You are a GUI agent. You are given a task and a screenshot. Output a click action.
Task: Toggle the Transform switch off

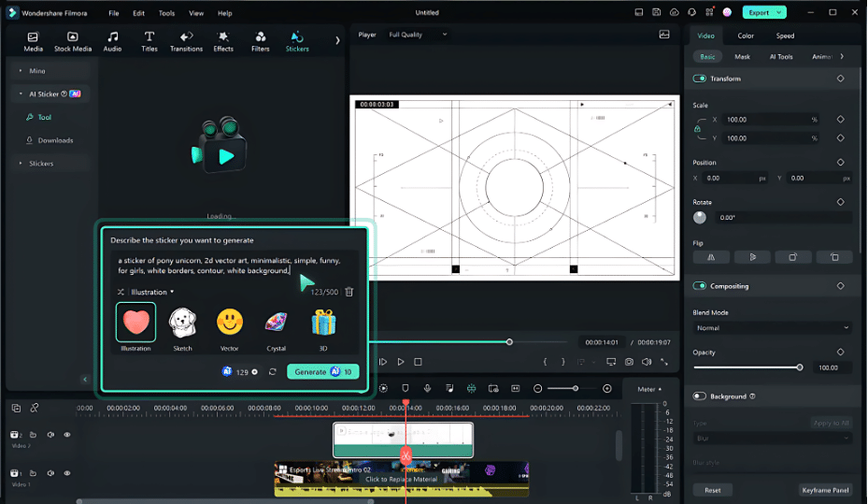(x=700, y=79)
